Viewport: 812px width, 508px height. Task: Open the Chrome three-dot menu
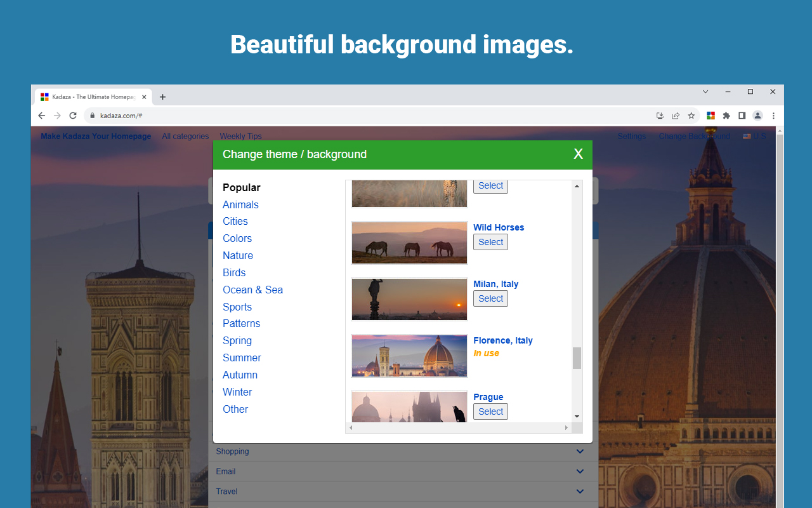tap(773, 115)
